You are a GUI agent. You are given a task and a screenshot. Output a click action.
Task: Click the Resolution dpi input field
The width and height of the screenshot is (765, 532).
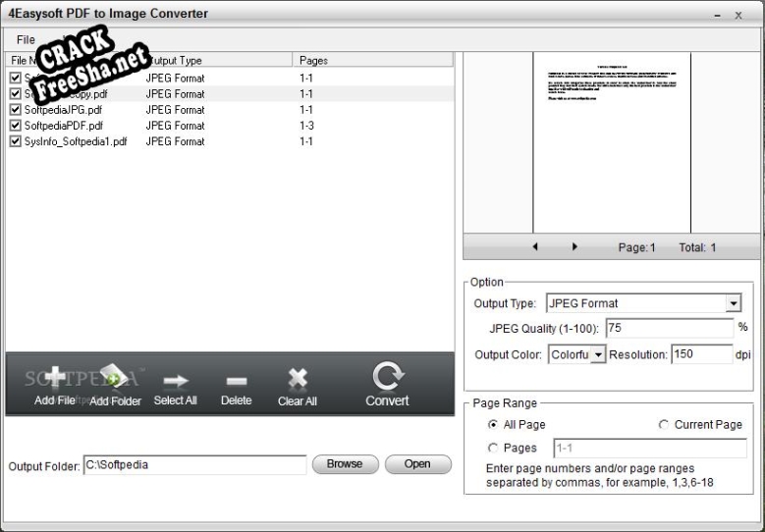point(701,354)
